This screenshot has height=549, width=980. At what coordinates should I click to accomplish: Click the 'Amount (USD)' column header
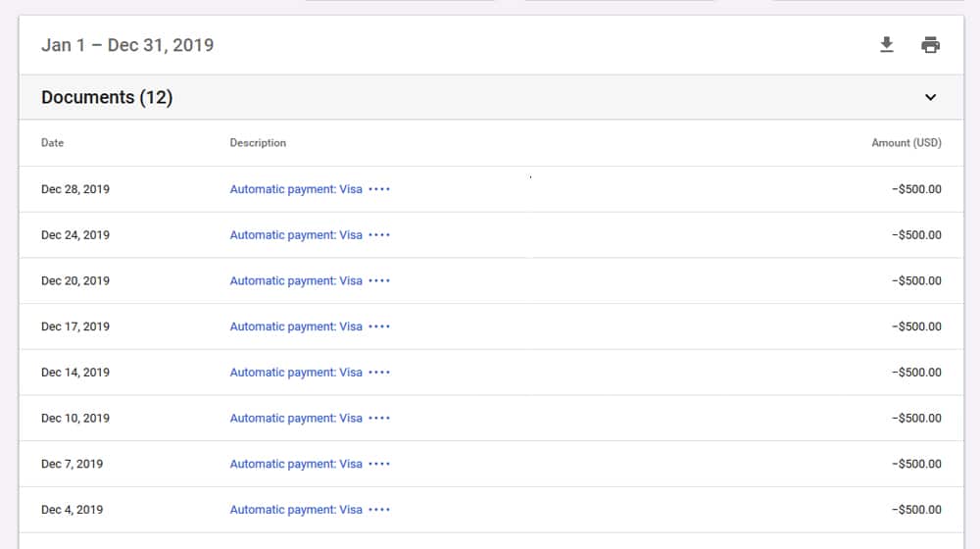click(x=906, y=142)
